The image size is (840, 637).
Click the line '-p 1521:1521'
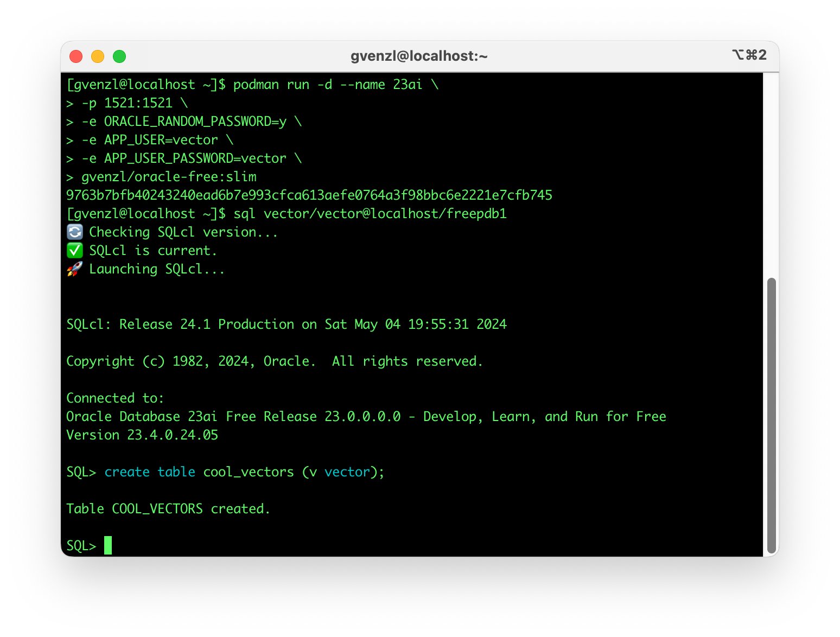(127, 103)
